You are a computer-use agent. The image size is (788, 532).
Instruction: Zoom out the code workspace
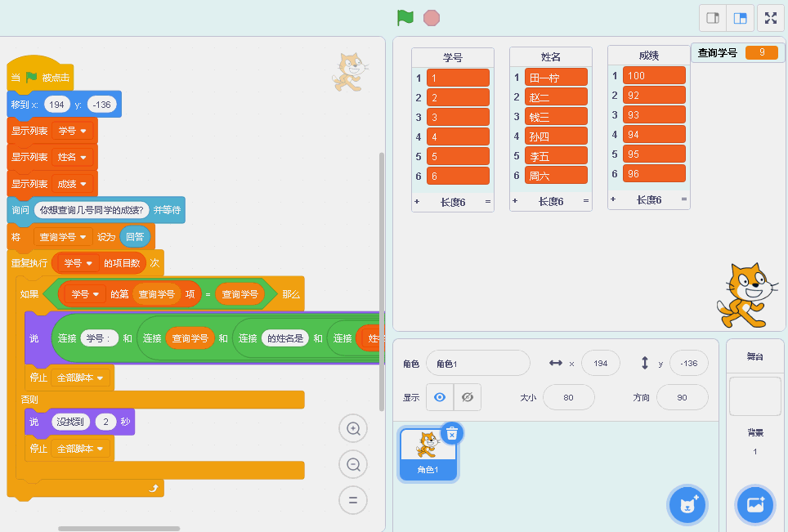[x=353, y=464]
